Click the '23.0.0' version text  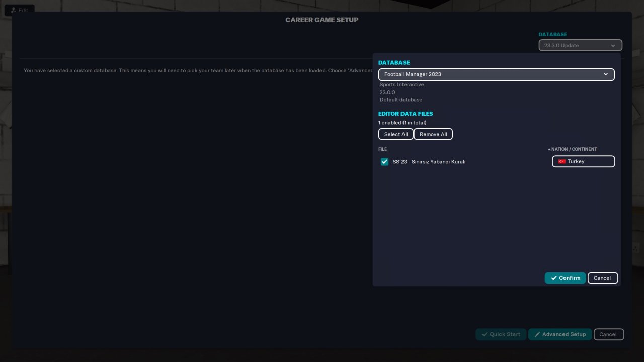[x=387, y=92]
